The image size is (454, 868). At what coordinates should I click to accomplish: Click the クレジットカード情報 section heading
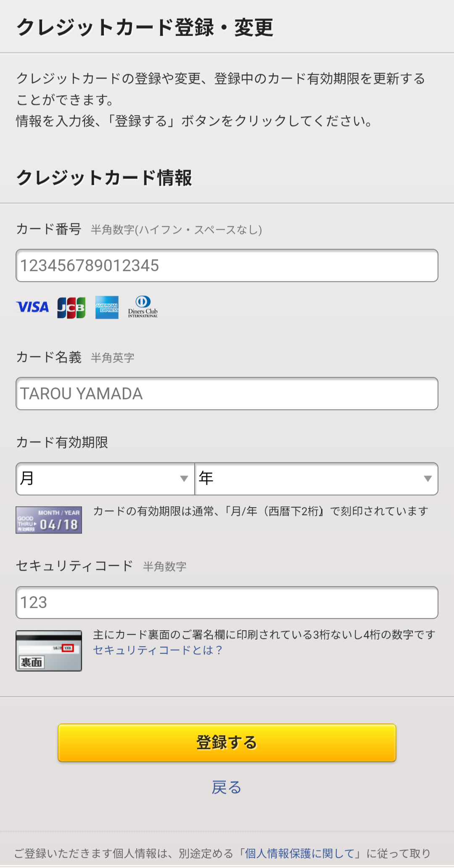(104, 178)
